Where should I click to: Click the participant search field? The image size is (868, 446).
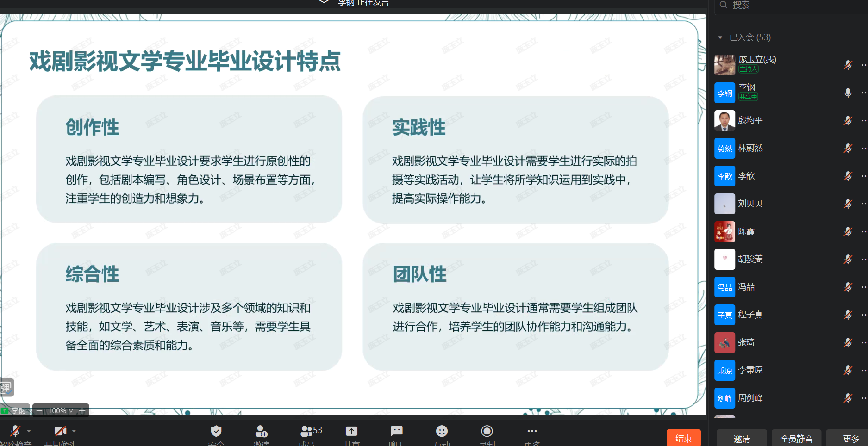tap(792, 6)
